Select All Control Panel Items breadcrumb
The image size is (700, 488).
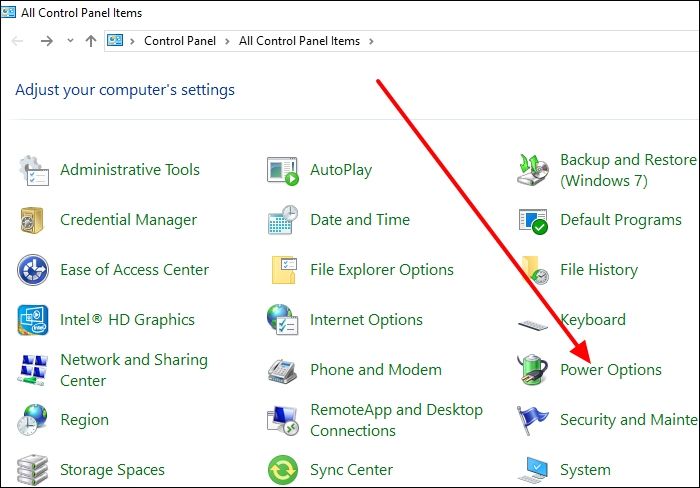pos(300,41)
